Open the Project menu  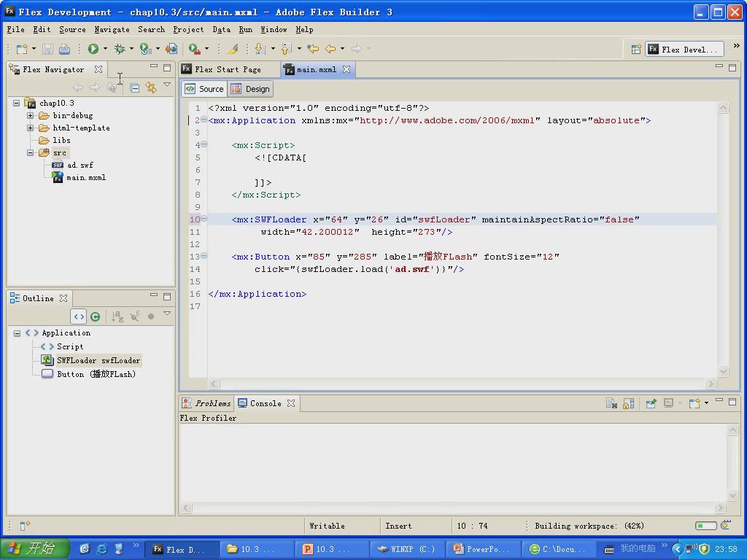[188, 29]
